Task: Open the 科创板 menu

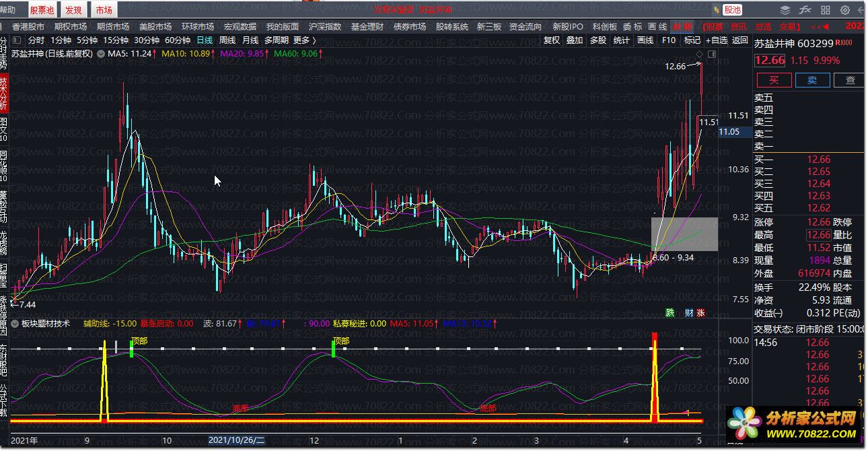Action: click(605, 27)
